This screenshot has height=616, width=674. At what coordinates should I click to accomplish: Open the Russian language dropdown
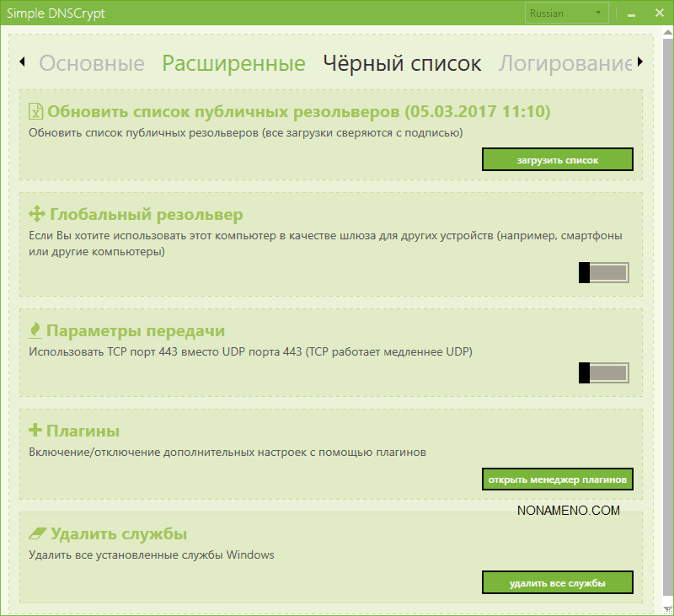point(566,13)
